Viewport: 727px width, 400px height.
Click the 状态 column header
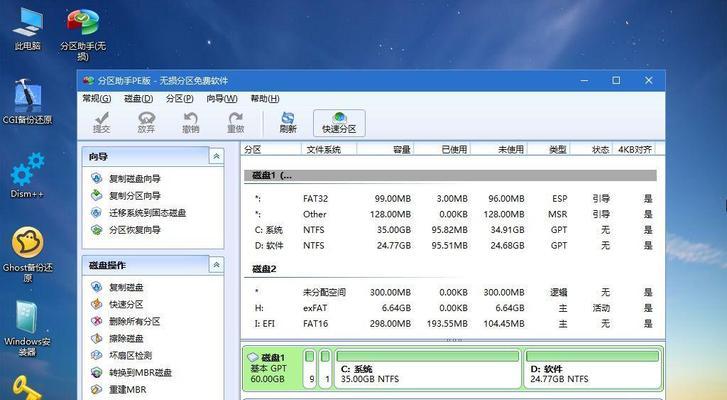[x=591, y=149]
